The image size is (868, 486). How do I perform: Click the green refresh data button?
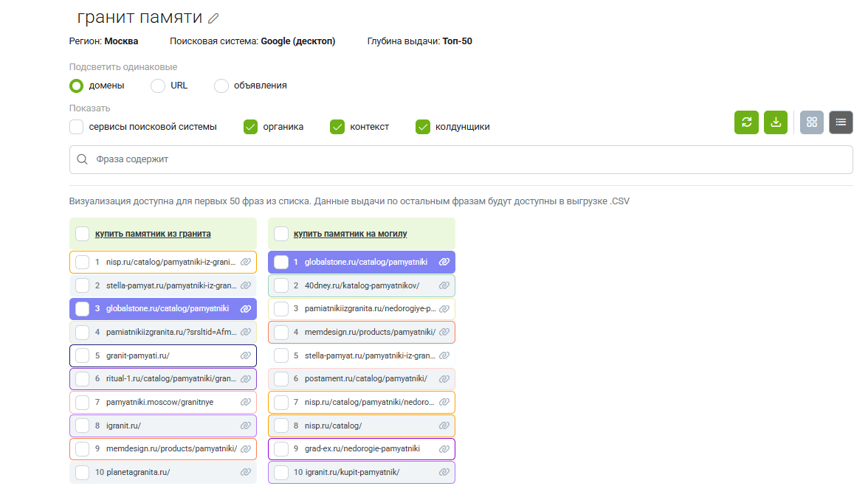746,122
